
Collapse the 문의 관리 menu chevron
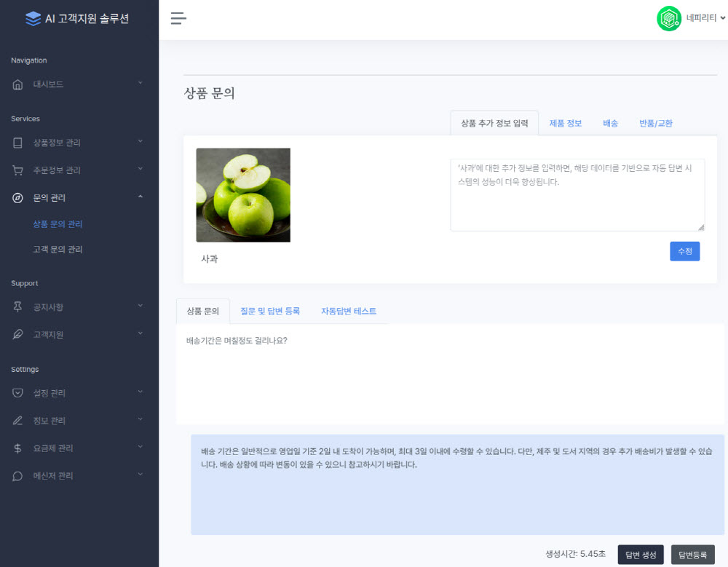140,197
